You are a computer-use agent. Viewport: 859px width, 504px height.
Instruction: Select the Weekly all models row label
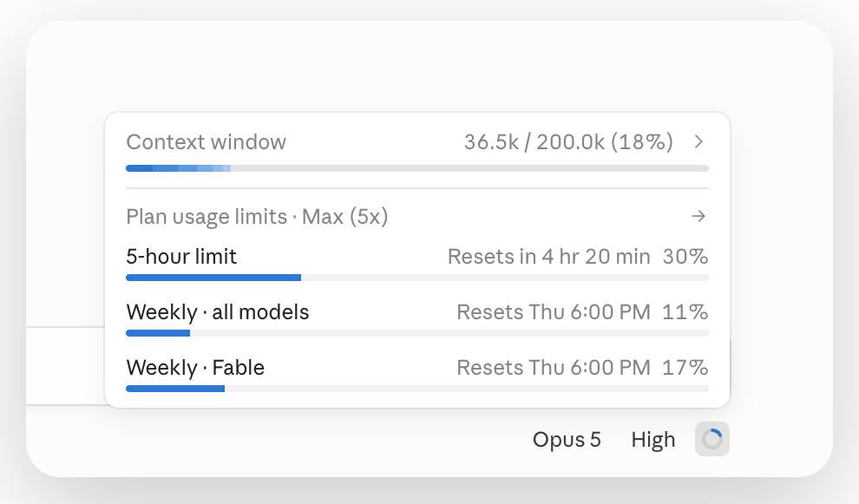click(218, 312)
